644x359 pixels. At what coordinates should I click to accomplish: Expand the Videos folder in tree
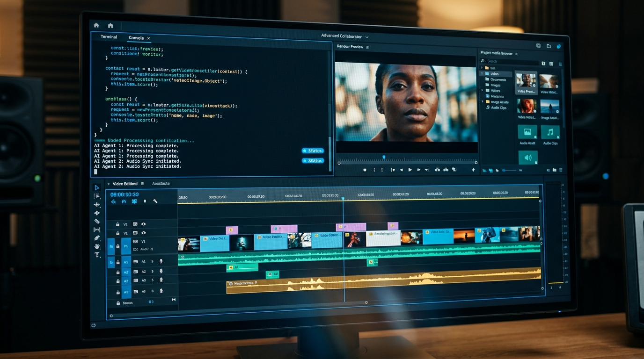(x=483, y=91)
